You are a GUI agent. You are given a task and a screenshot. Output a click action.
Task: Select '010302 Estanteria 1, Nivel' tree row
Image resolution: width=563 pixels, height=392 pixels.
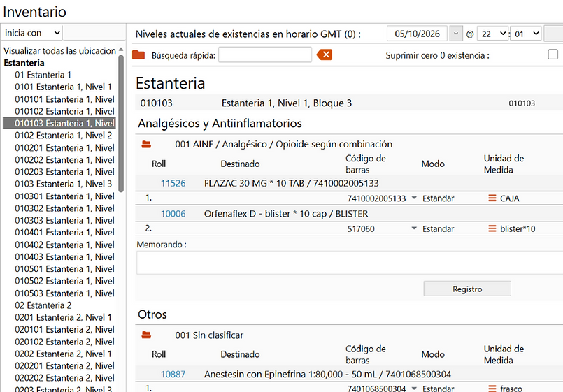coord(64,208)
